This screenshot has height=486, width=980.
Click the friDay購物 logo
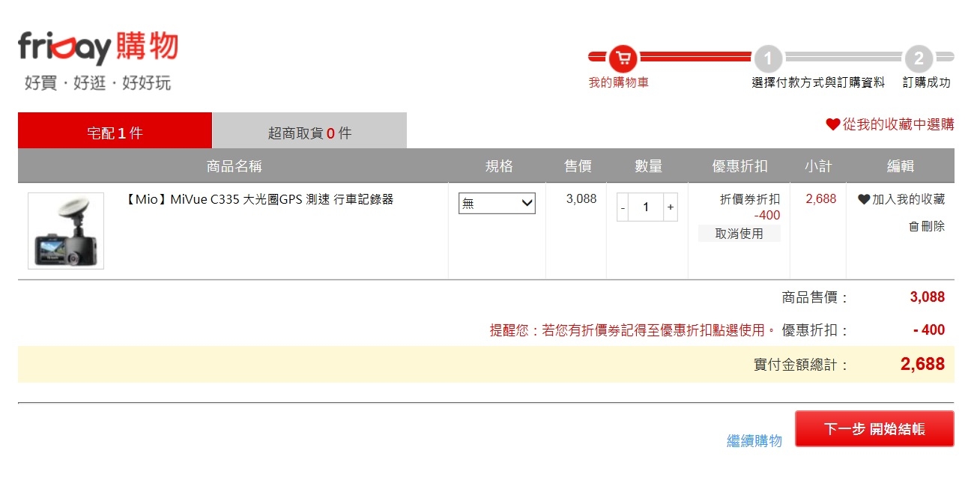click(98, 48)
